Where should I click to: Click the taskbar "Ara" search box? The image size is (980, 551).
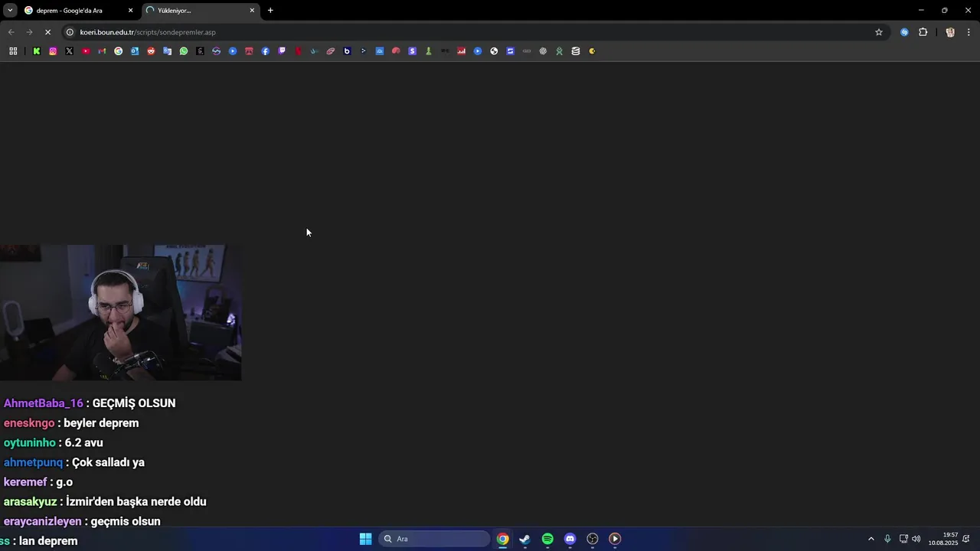[x=434, y=539]
